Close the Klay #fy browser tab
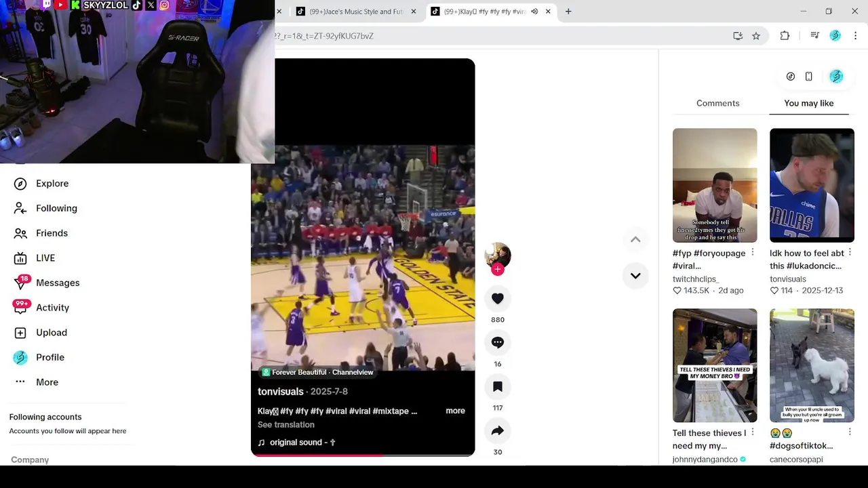 coord(548,12)
